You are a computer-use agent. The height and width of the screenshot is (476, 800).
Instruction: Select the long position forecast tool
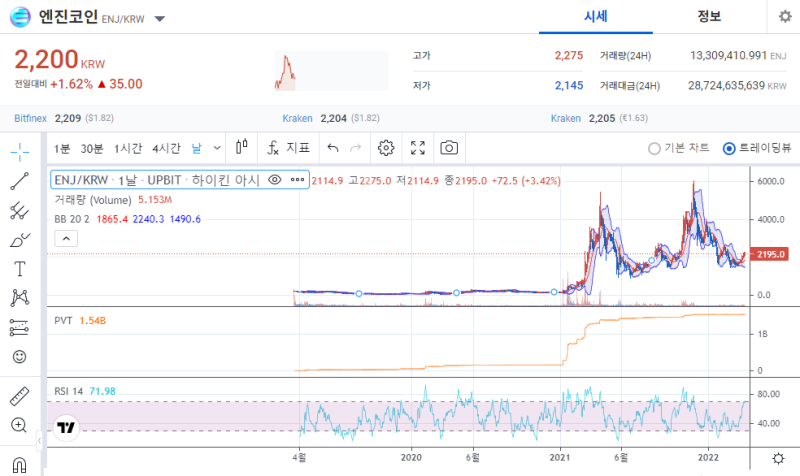pos(19,328)
